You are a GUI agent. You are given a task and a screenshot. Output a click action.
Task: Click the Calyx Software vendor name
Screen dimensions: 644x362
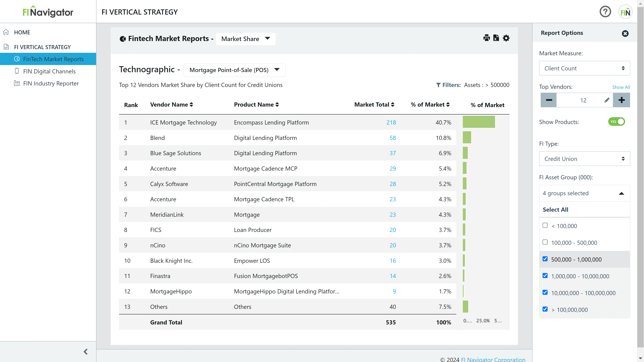(x=169, y=184)
